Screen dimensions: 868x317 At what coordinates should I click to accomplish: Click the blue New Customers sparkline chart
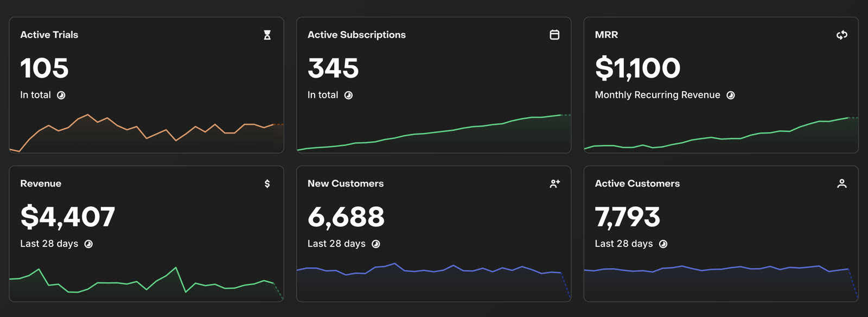pos(434,282)
